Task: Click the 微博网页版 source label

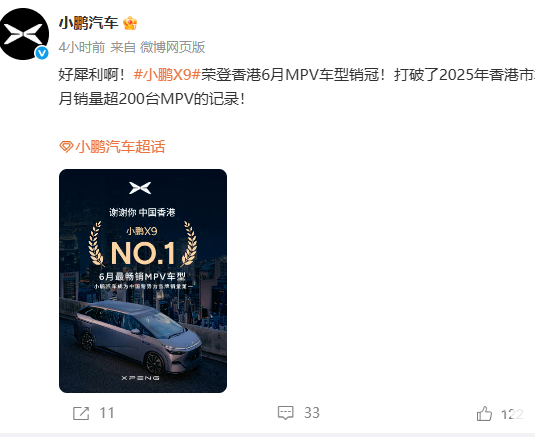Action: coord(173,47)
